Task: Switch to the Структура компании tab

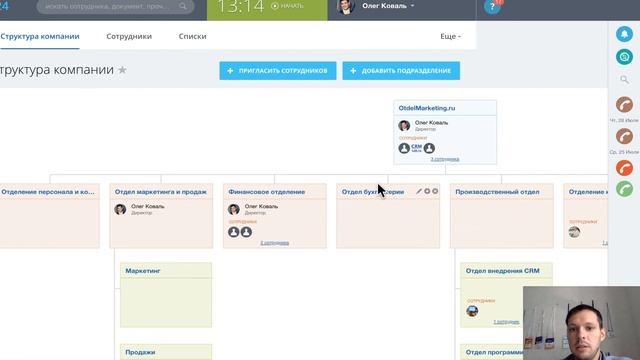Action: point(40,36)
